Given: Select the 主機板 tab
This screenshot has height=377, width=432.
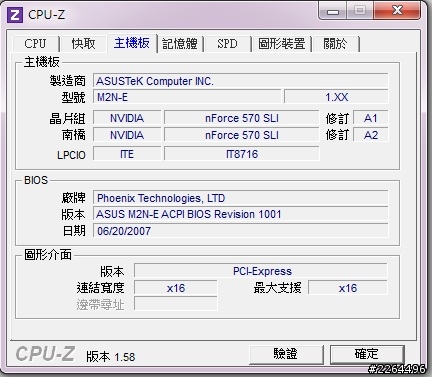Looking at the screenshot, I should [132, 43].
